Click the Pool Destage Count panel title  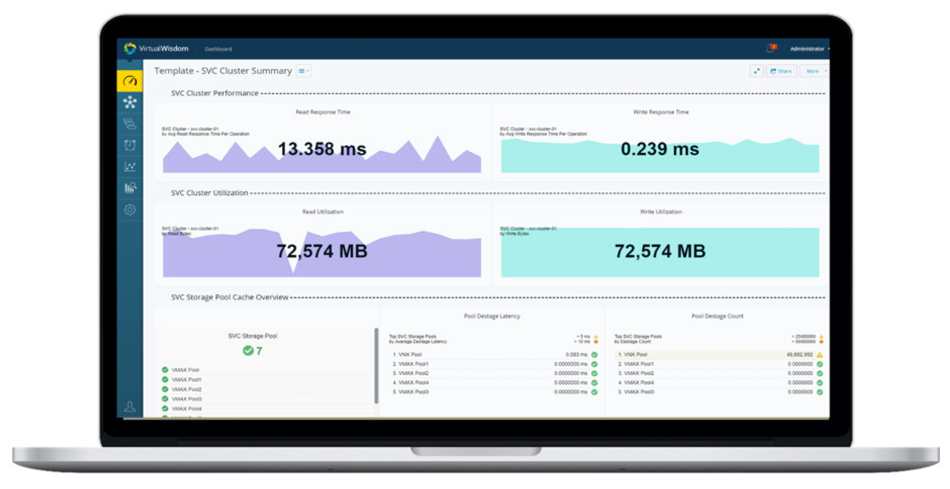pyautogui.click(x=717, y=316)
